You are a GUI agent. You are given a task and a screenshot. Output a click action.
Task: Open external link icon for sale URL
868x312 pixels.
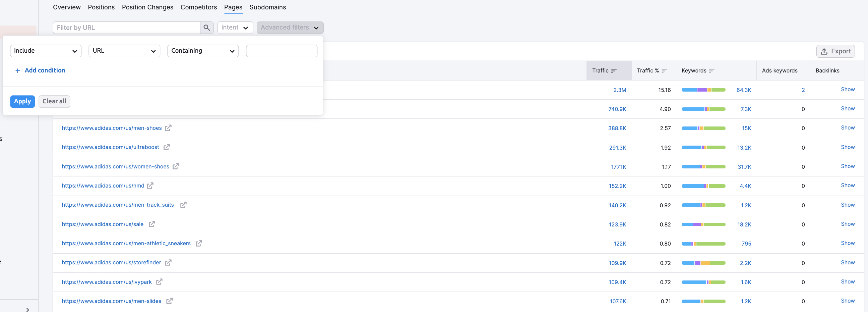[152, 224]
